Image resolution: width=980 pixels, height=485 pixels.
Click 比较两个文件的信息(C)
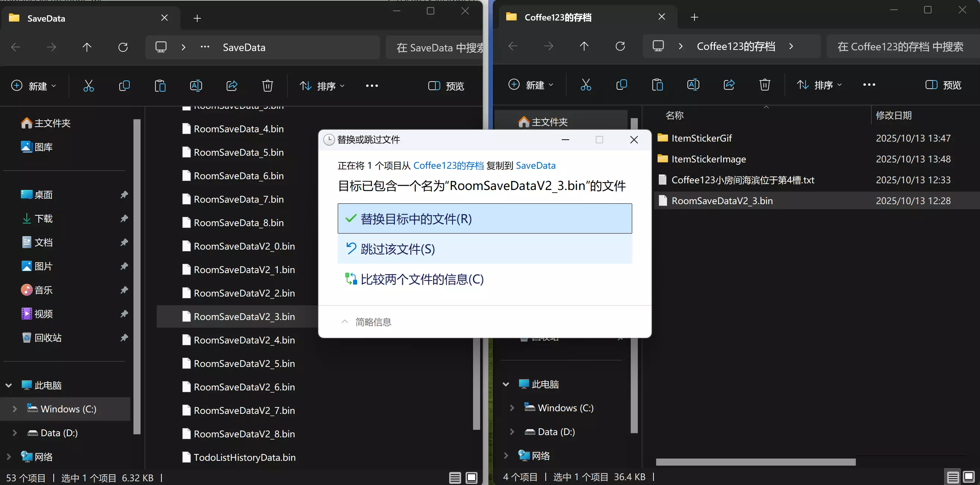422,279
